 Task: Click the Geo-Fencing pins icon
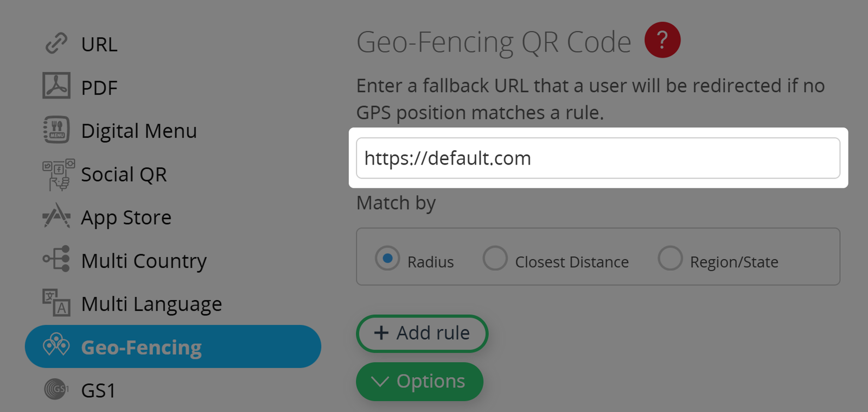(56, 346)
